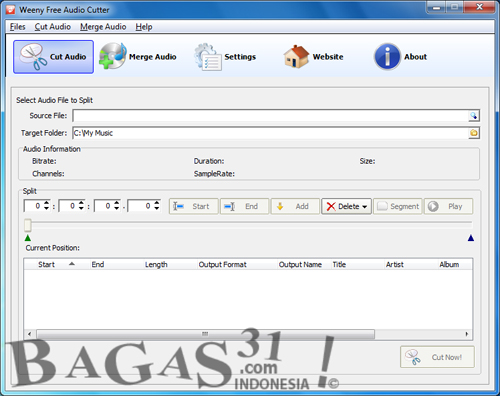Screen dimensions: 500x396
Task: Open the Help menu
Action: (x=144, y=27)
